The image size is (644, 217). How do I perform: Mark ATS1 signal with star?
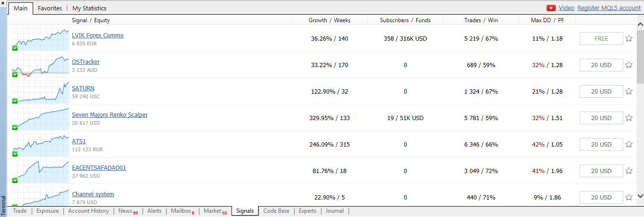point(629,145)
